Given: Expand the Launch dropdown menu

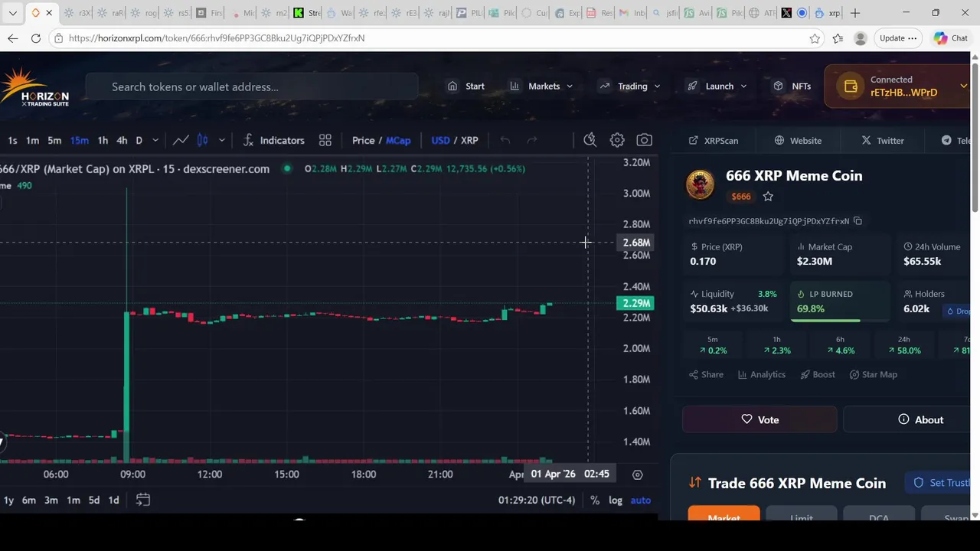Looking at the screenshot, I should 717,86.
